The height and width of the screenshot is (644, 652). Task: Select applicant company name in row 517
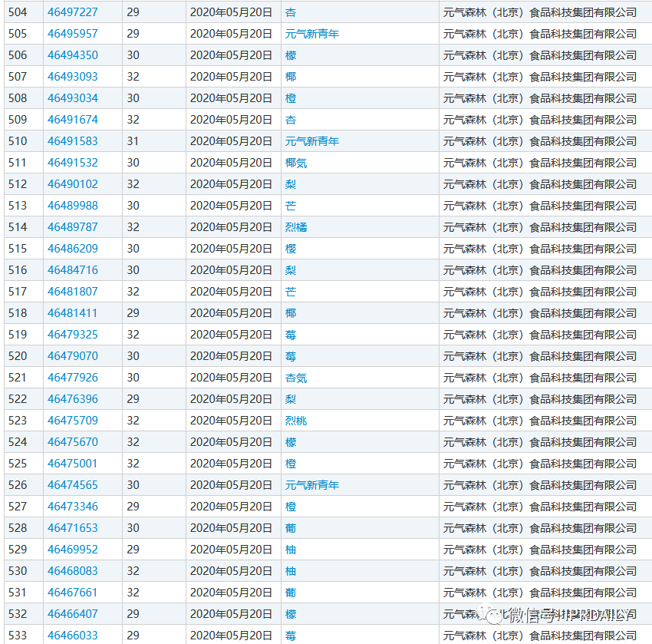[540, 292]
